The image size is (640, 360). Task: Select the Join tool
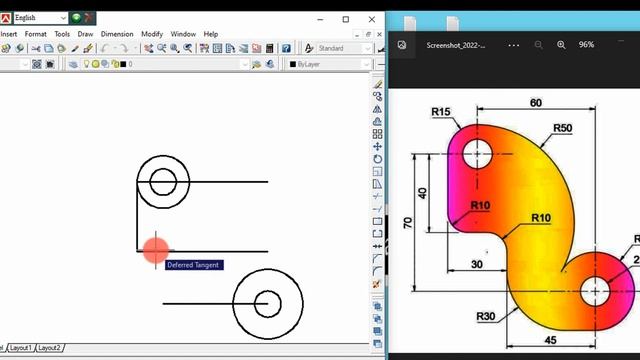[x=378, y=246]
